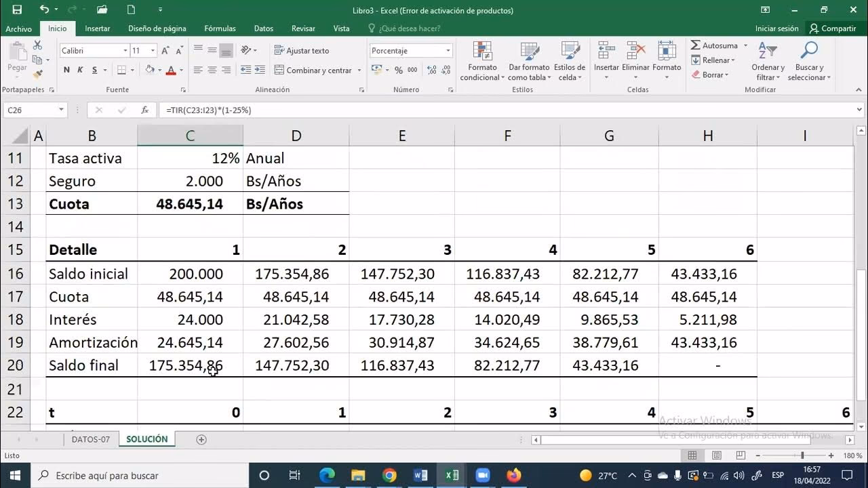This screenshot has height=488, width=868.
Task: Open the Fórmulas ribbon tab
Action: [x=220, y=28]
